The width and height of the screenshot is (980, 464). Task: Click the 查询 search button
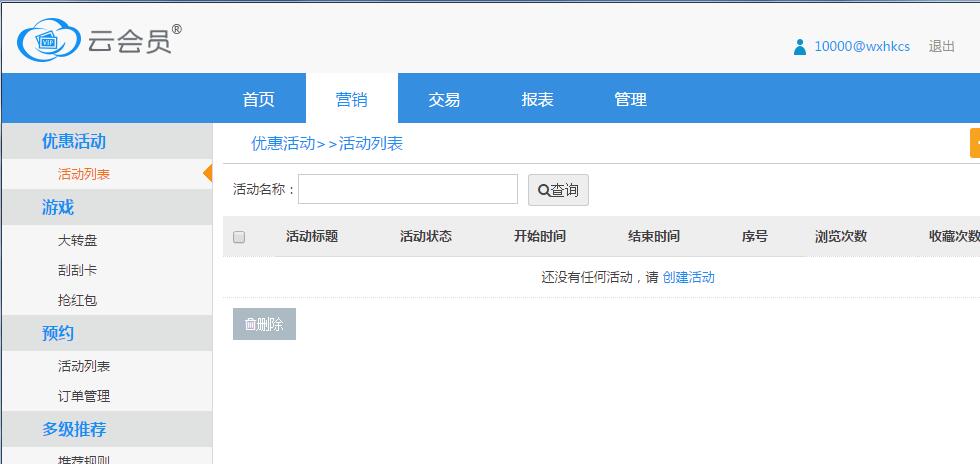pos(558,190)
